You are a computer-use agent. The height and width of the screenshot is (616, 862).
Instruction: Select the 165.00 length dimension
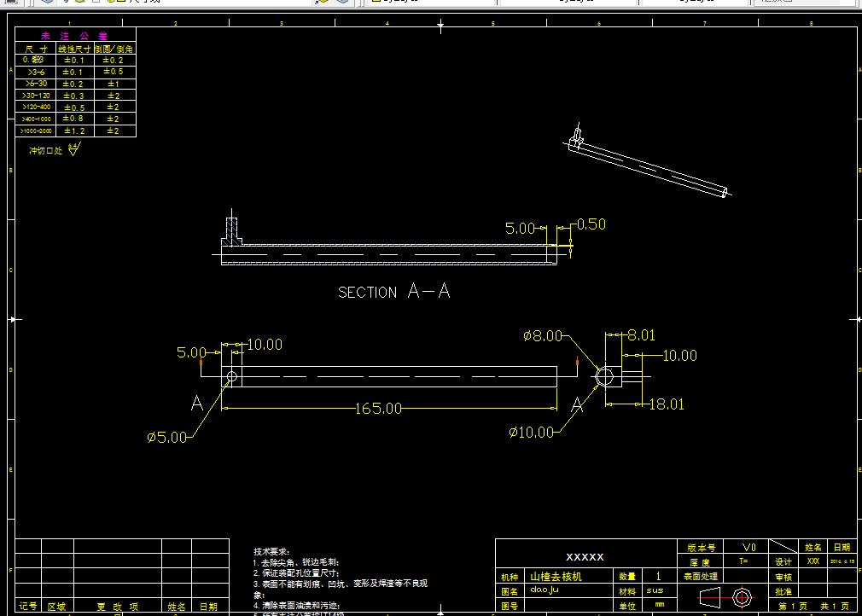point(378,409)
